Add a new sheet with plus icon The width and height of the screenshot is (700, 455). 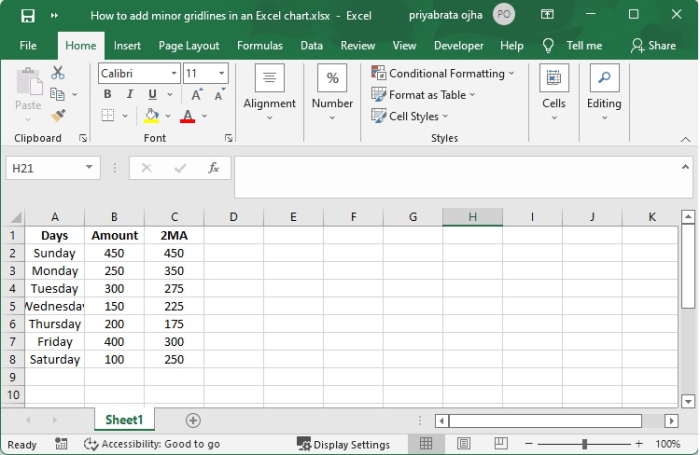click(x=193, y=421)
